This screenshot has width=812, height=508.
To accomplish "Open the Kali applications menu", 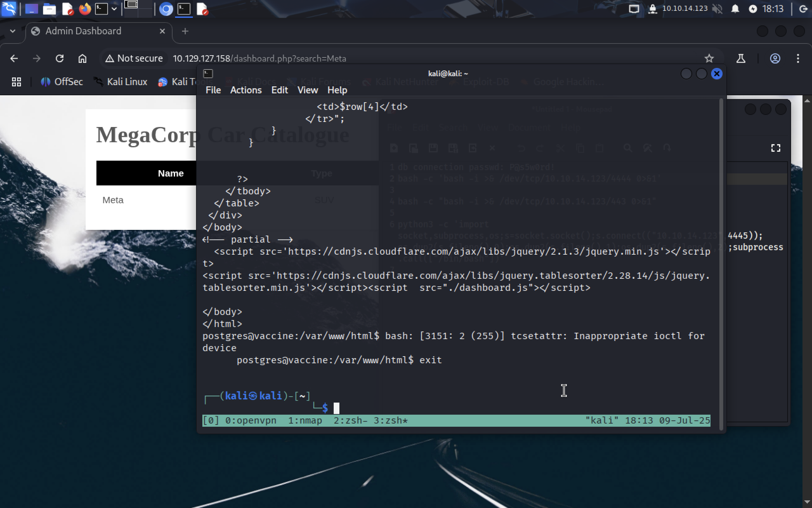I will click(9, 9).
